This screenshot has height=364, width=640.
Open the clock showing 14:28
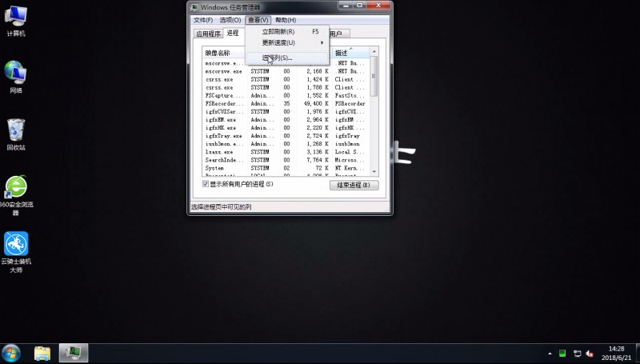[616, 349]
